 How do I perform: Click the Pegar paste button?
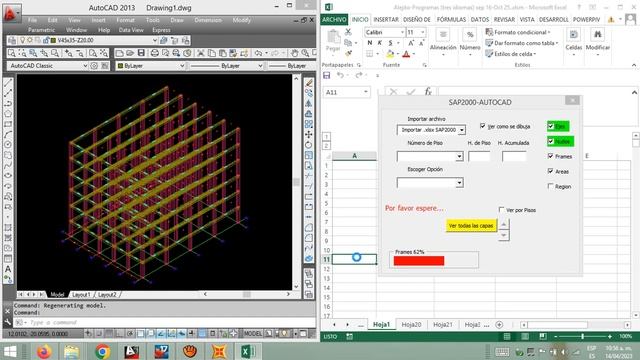333,41
